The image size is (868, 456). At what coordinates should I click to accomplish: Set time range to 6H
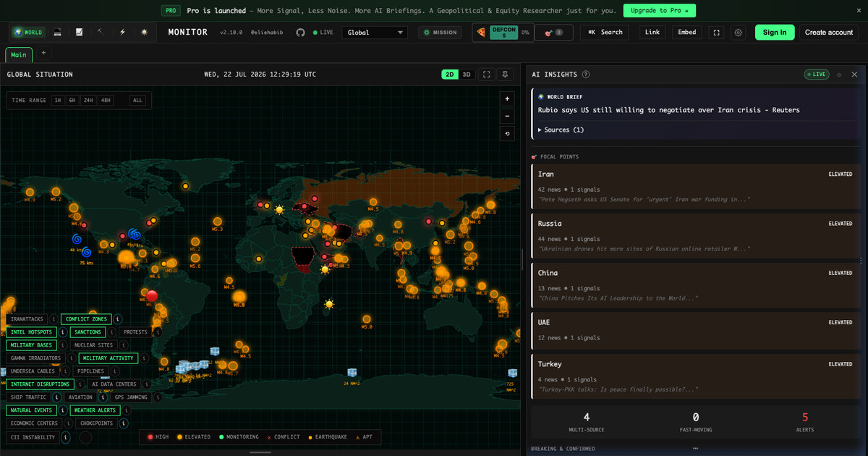click(x=72, y=101)
